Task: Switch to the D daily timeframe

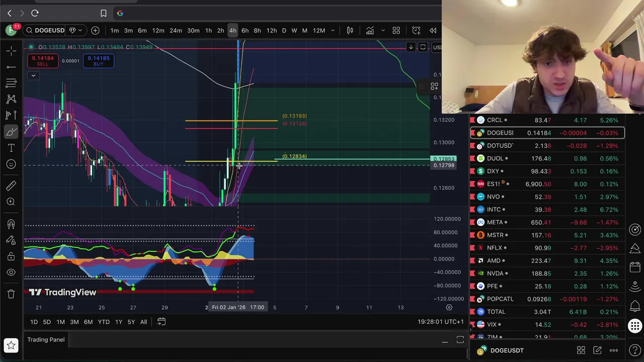Action: point(284,31)
